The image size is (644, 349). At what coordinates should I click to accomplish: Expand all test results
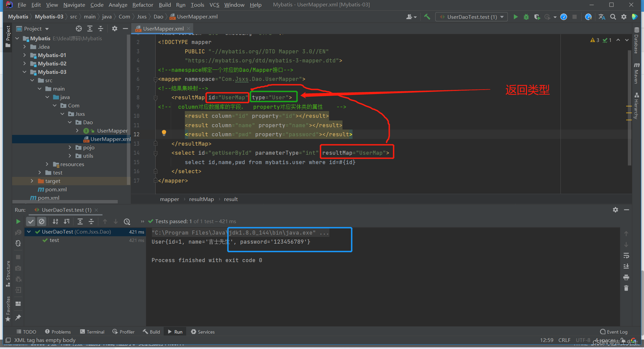pos(80,221)
